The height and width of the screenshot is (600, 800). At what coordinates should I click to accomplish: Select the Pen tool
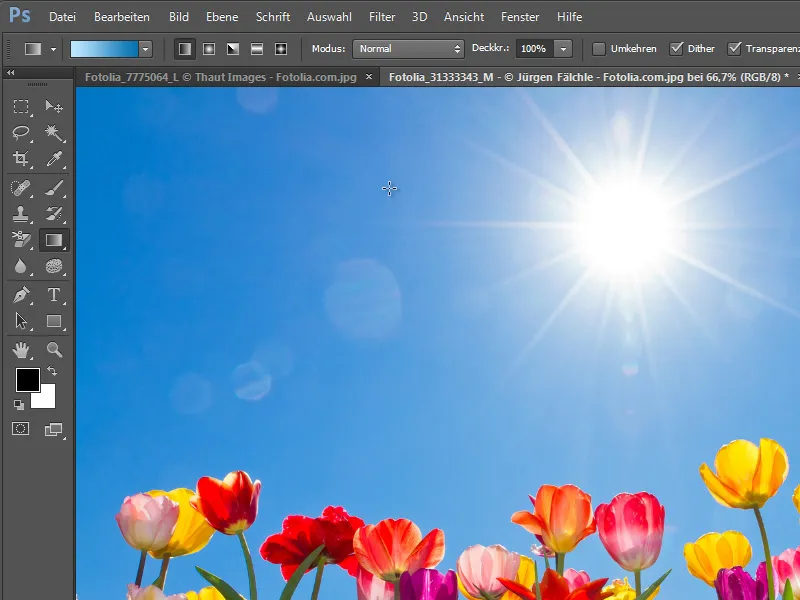pyautogui.click(x=21, y=295)
